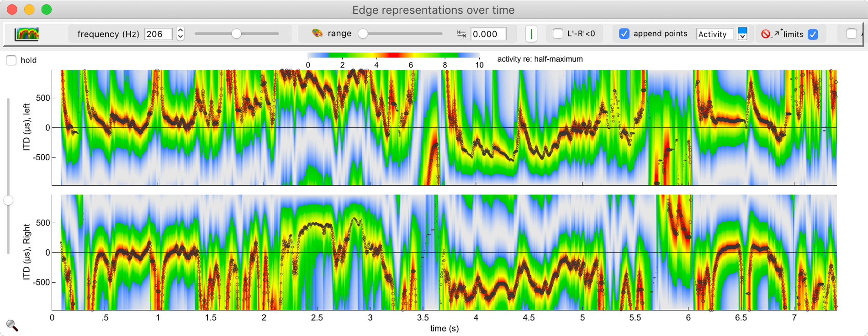Decrease frequency with stepper down arrow
Image resolution: width=868 pixels, height=336 pixels.
(x=180, y=37)
